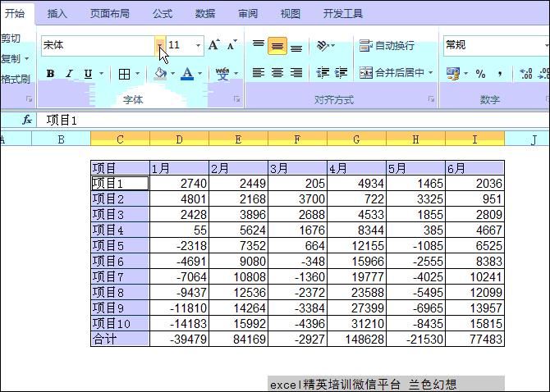The height and width of the screenshot is (392, 550).
Task: Click formula bar showing 项目1
Action: tap(293, 121)
